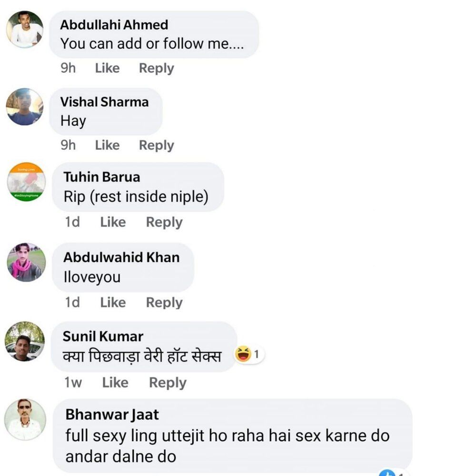Open Sunil Kumar's profile picture
Image resolution: width=476 pixels, height=476 pixels.
coord(25,341)
